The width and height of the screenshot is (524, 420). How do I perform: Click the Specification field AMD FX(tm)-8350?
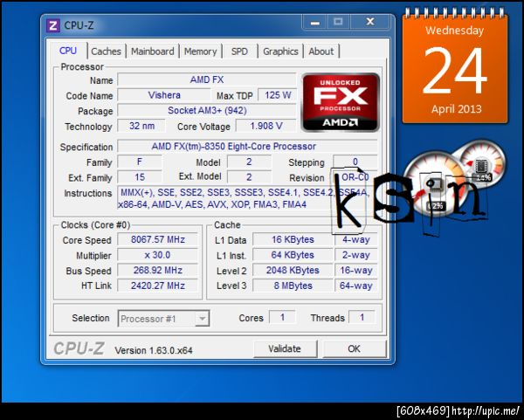pos(247,147)
